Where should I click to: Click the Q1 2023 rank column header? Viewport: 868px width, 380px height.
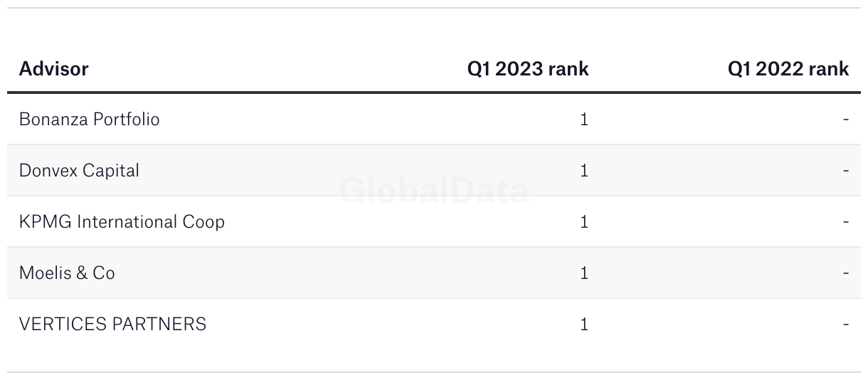(x=528, y=69)
